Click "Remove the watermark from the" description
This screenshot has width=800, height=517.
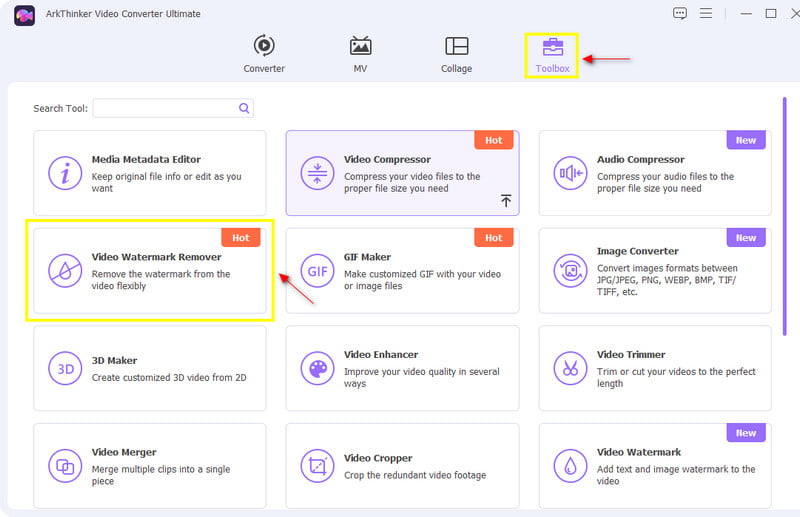[161, 280]
